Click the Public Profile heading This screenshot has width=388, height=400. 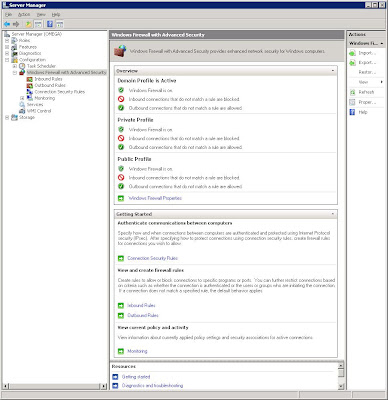pyautogui.click(x=134, y=159)
